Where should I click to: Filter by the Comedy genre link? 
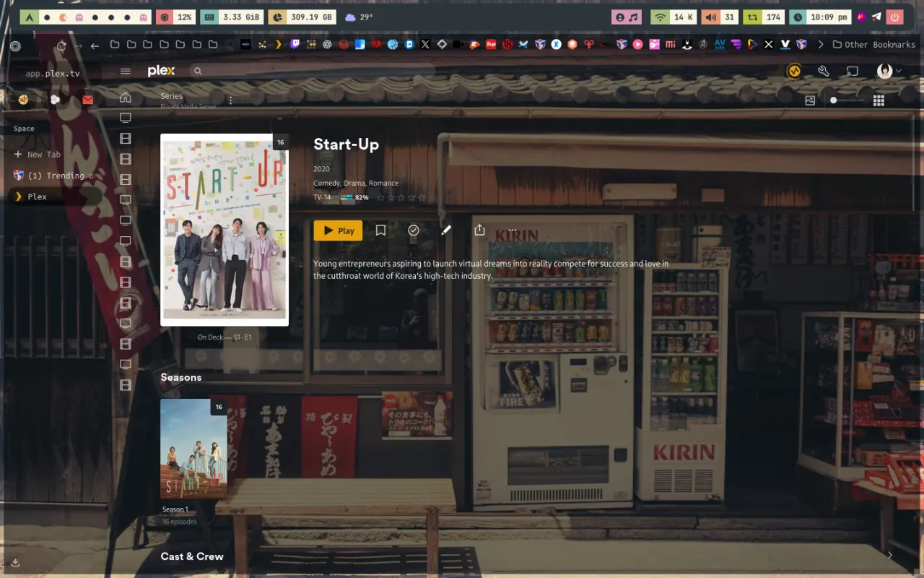tap(326, 184)
